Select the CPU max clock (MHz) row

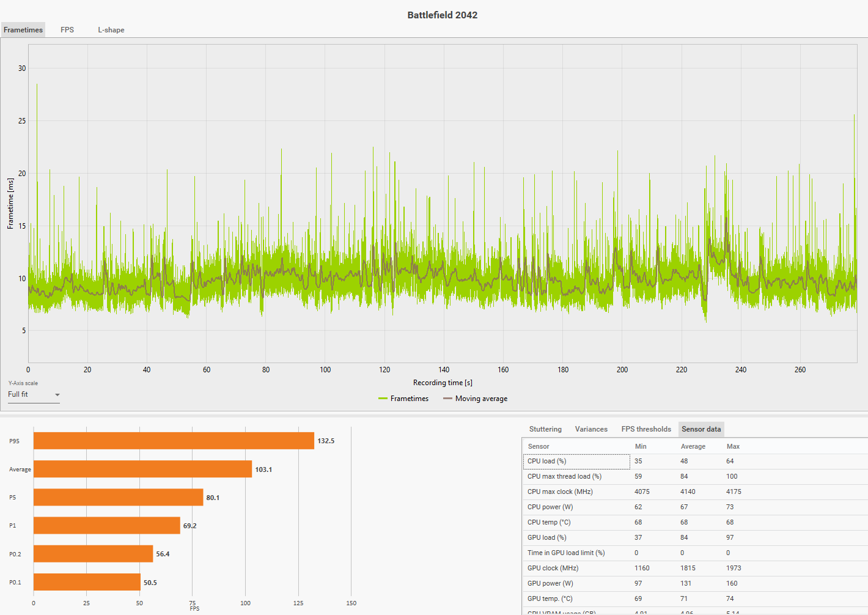pyautogui.click(x=695, y=492)
